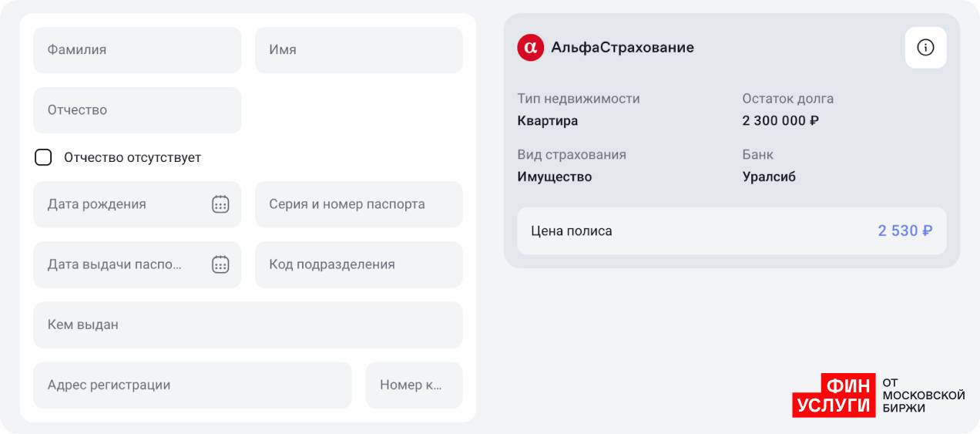Open calendar picker for passport issue date
980x434 pixels.
[220, 264]
